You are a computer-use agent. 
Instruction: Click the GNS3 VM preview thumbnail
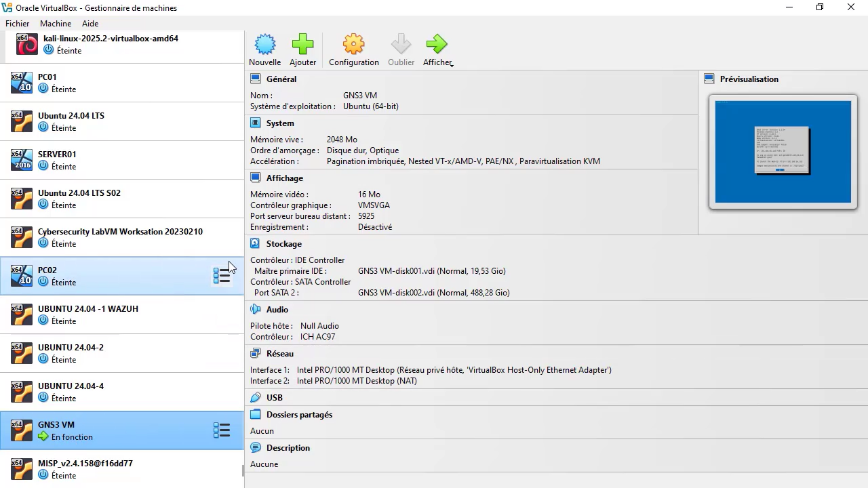pyautogui.click(x=783, y=152)
